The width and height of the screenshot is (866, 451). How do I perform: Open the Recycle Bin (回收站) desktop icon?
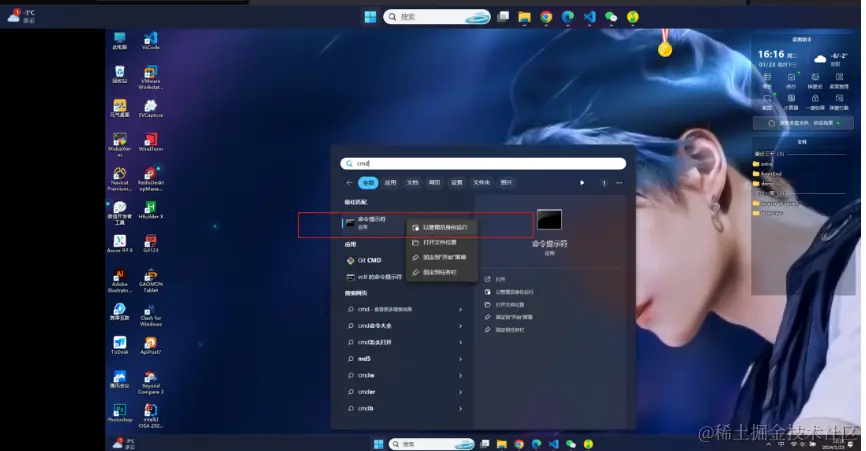point(119,75)
